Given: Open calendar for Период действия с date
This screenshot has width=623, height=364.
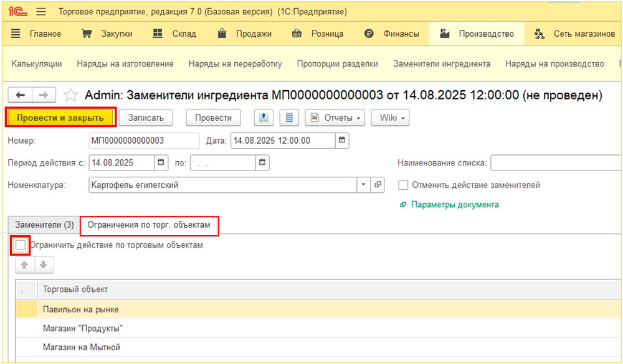Looking at the screenshot, I should click(161, 163).
